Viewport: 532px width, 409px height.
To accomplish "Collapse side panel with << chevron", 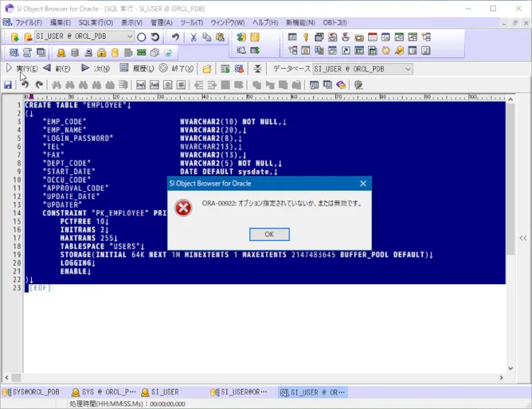I will [523, 238].
